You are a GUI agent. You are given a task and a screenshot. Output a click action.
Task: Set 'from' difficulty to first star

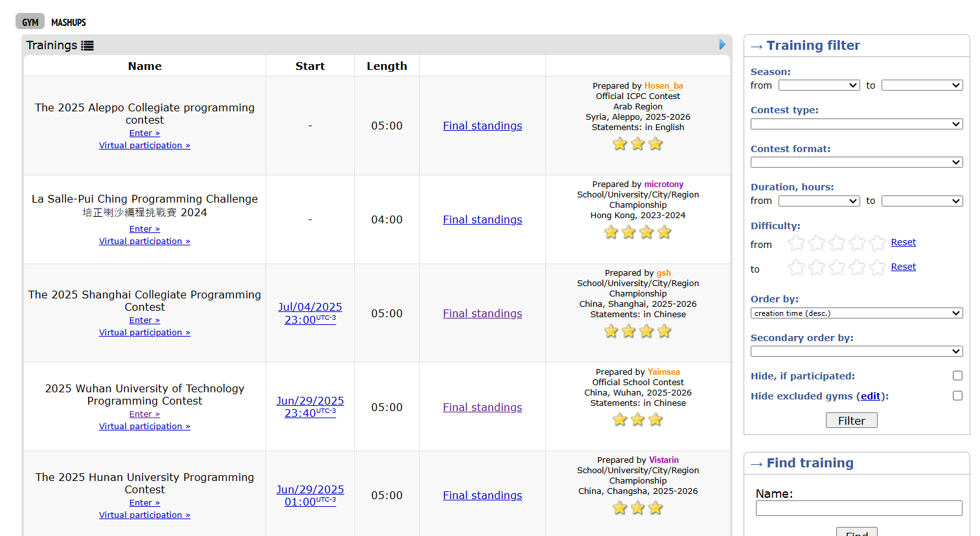[796, 243]
